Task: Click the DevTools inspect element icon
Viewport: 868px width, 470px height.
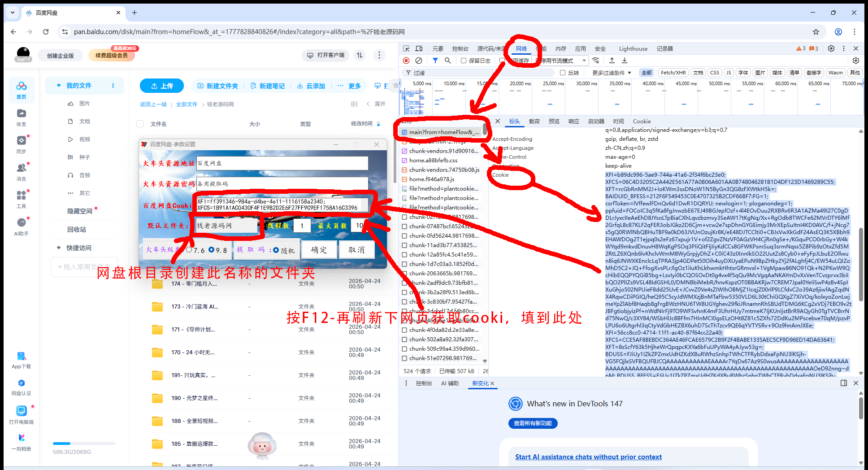Action: tap(406, 48)
